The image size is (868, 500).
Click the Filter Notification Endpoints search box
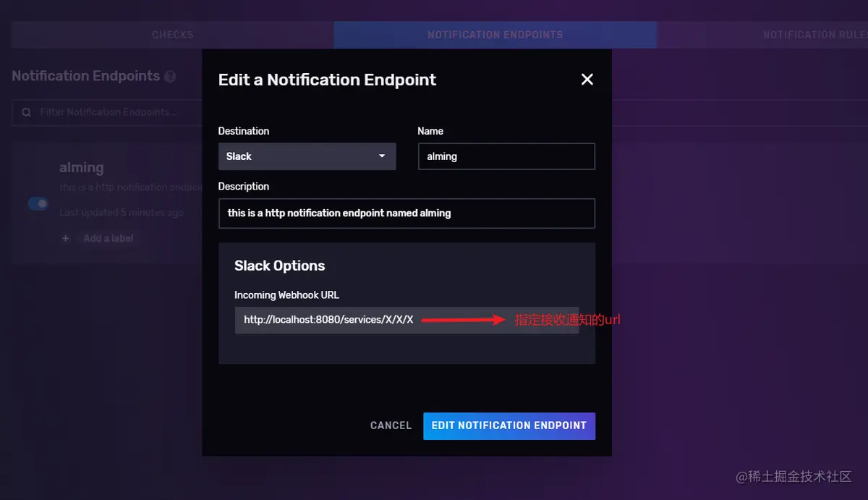[x=107, y=112]
